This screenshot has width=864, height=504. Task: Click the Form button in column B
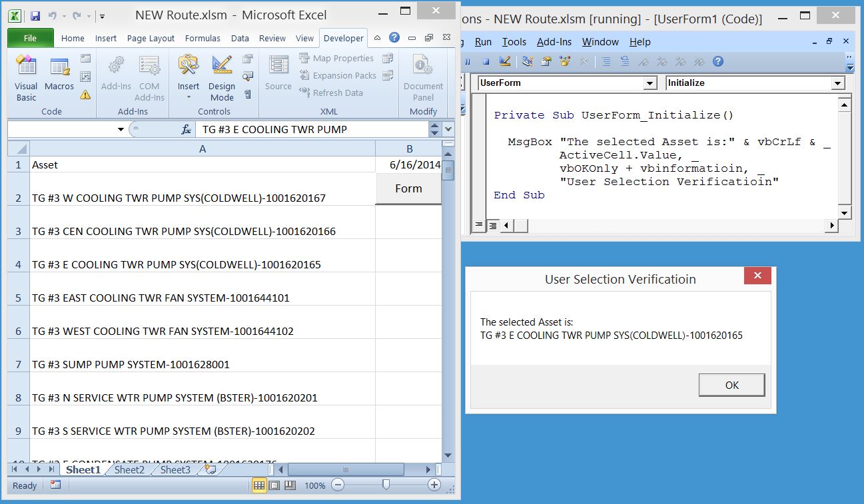(x=408, y=188)
